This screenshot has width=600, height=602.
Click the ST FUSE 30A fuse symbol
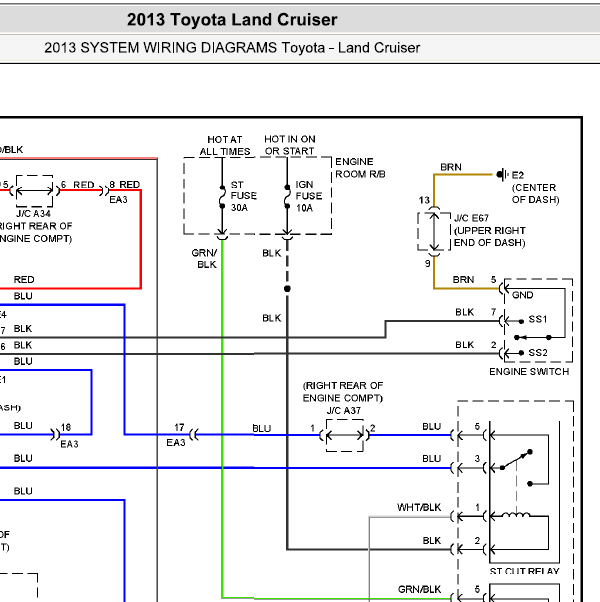[x=222, y=197]
